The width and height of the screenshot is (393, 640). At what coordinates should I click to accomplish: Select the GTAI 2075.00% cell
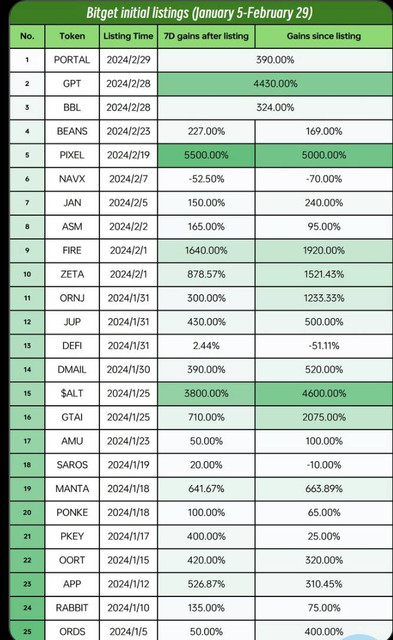[324, 417]
